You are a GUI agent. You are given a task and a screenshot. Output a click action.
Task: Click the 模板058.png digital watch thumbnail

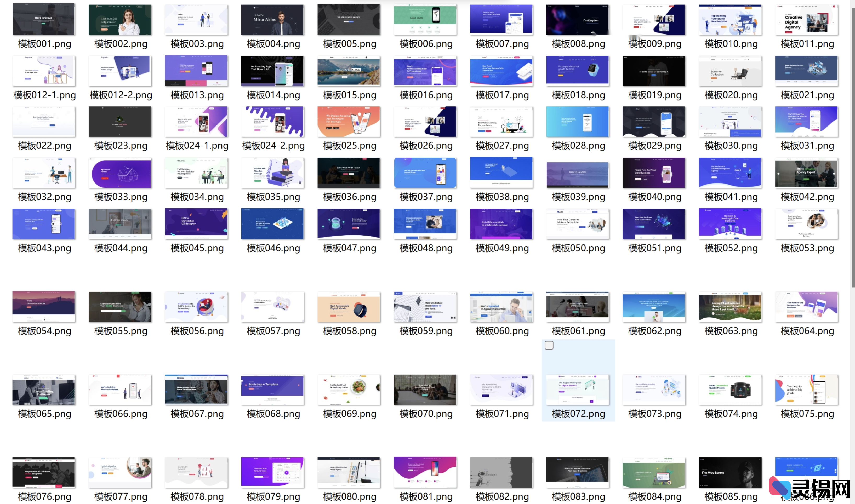pyautogui.click(x=349, y=307)
